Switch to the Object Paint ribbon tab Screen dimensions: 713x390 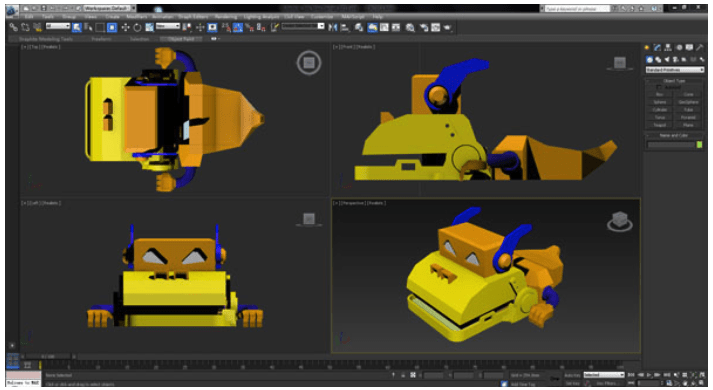pos(182,39)
